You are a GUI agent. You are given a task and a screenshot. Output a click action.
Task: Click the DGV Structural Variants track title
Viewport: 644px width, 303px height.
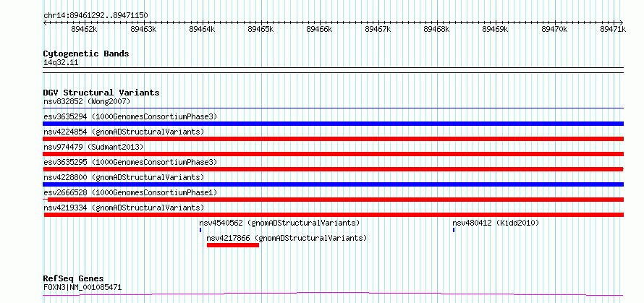(x=101, y=93)
